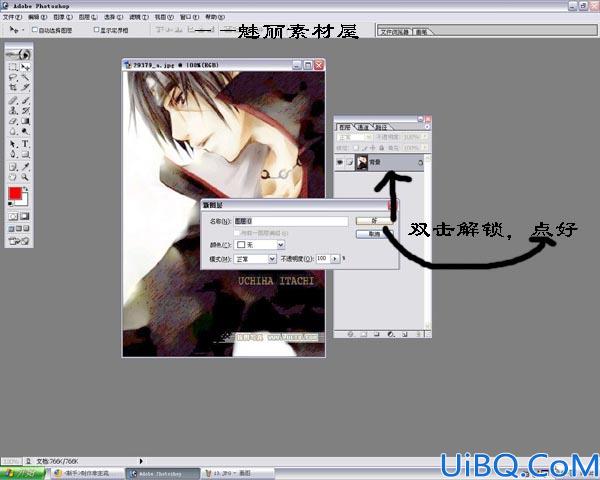Select the Notes tool

click(x=13, y=167)
